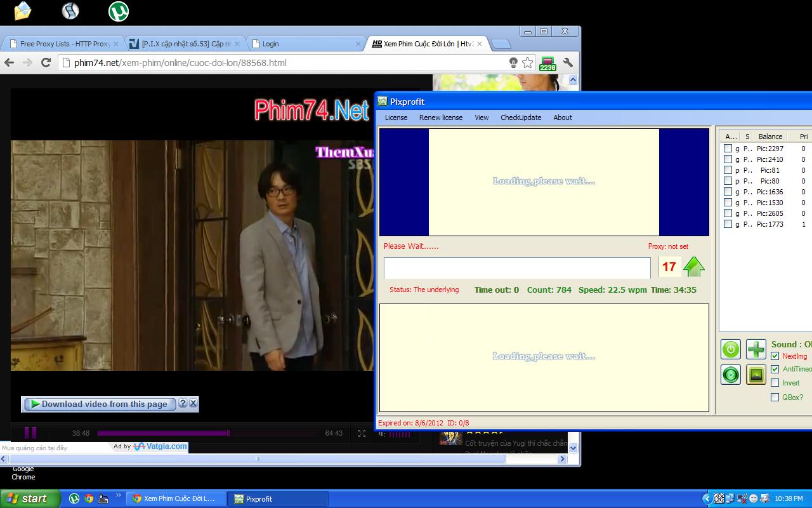Click the lightbulb icon in the address bar
Image resolution: width=812 pixels, height=508 pixels.
click(513, 62)
